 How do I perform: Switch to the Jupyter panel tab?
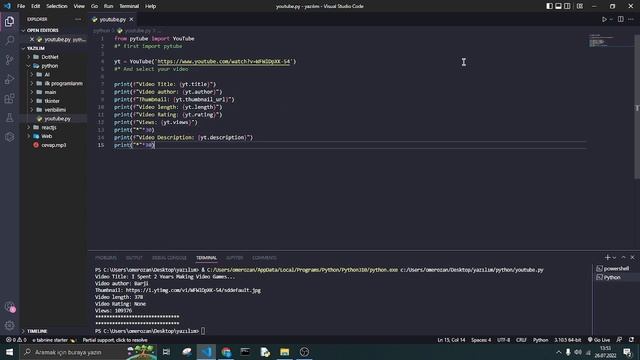tap(234, 258)
